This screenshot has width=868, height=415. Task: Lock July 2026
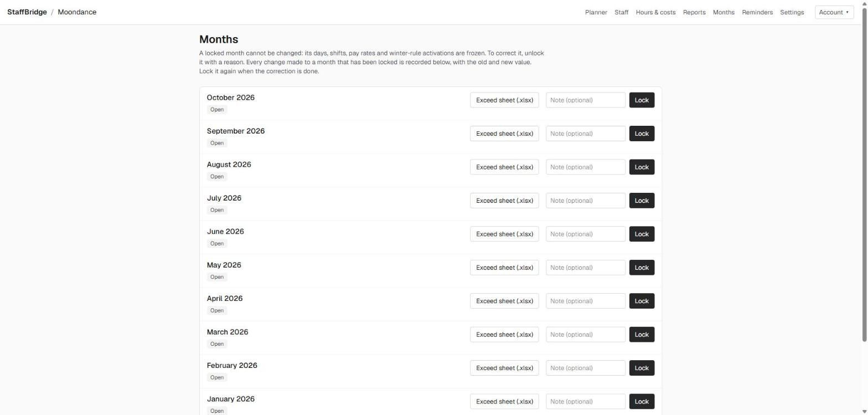(642, 201)
